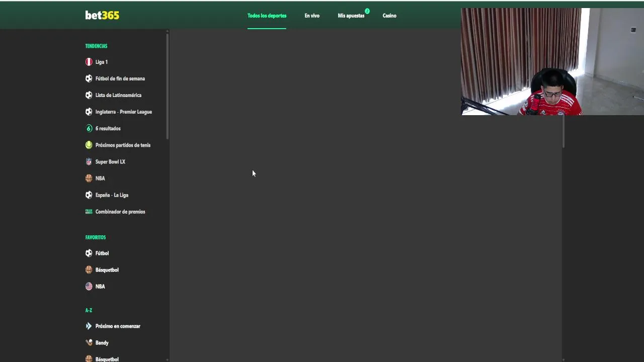
Task: Open NBA under Favoritos
Action: [x=100, y=286]
